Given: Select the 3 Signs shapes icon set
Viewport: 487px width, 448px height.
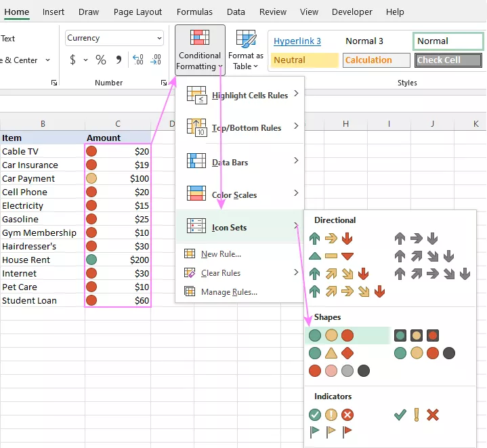Looking at the screenshot, I should 331,353.
